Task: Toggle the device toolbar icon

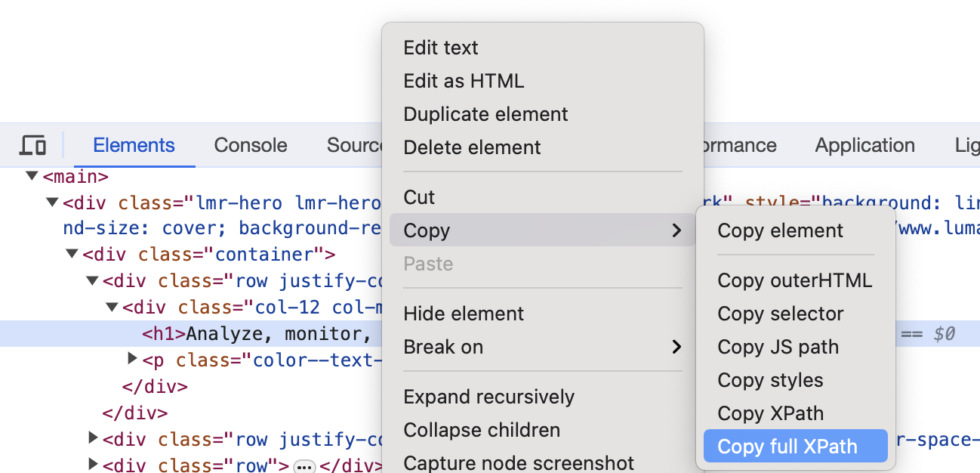Action: tap(33, 145)
